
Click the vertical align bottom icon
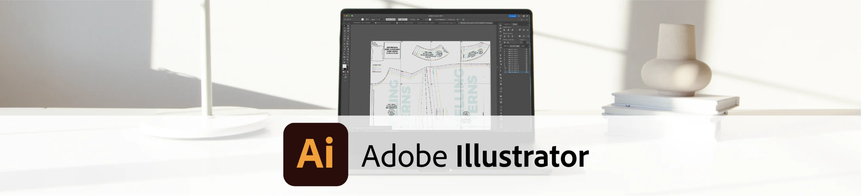pyautogui.click(x=528, y=30)
